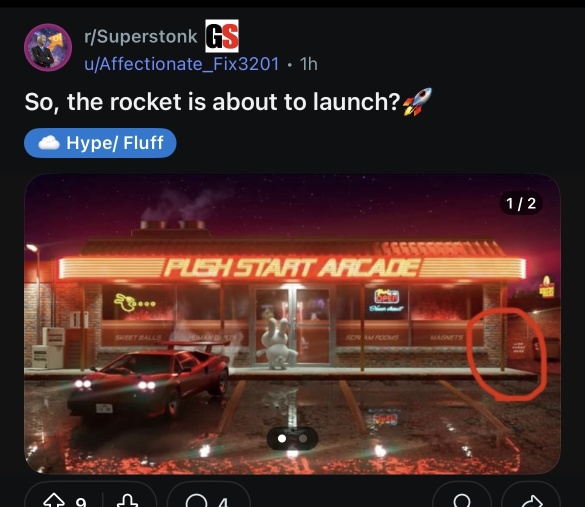Filter posts by the Hype/ Fluff flair
This screenshot has height=507, width=585.
pyautogui.click(x=100, y=143)
